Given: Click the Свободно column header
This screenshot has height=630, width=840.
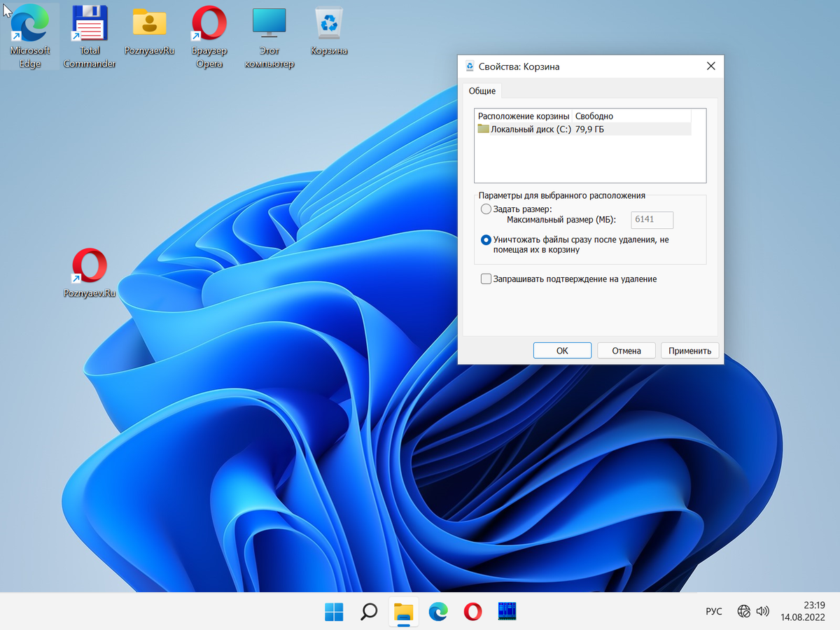Looking at the screenshot, I should pyautogui.click(x=632, y=115).
